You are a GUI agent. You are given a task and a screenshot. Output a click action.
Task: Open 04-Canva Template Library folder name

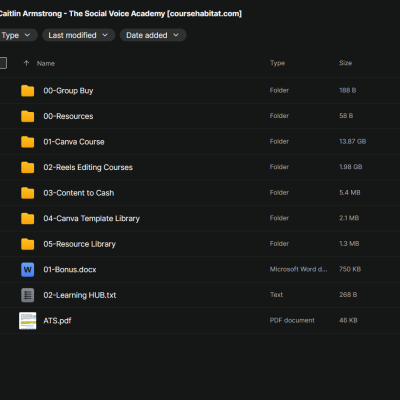92,219
